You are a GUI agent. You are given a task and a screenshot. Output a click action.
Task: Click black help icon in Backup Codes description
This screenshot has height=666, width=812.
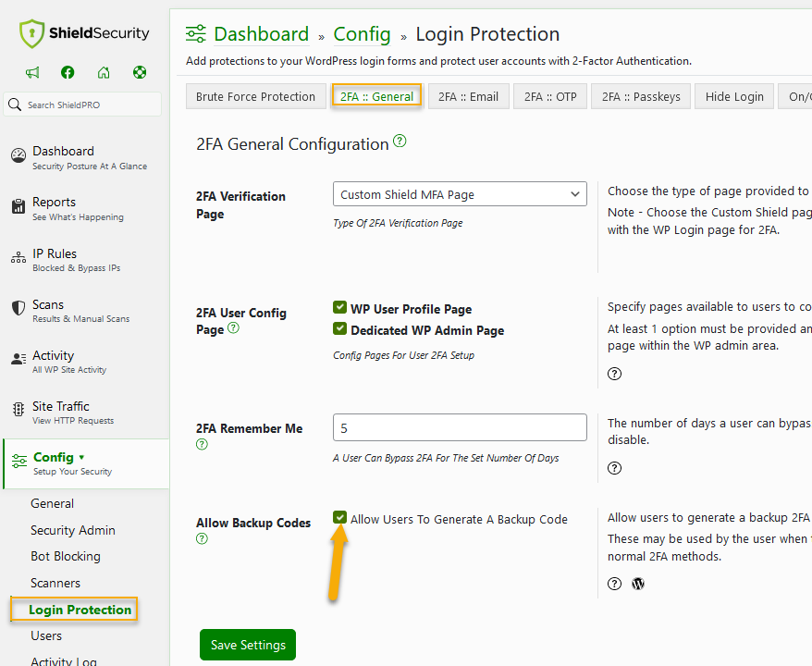coord(614,584)
